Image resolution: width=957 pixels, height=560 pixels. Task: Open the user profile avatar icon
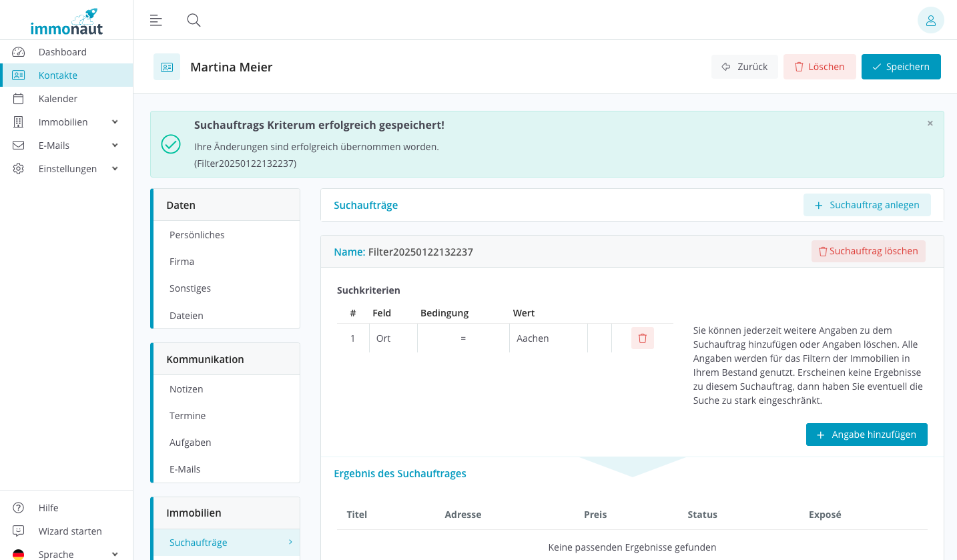tap(930, 20)
